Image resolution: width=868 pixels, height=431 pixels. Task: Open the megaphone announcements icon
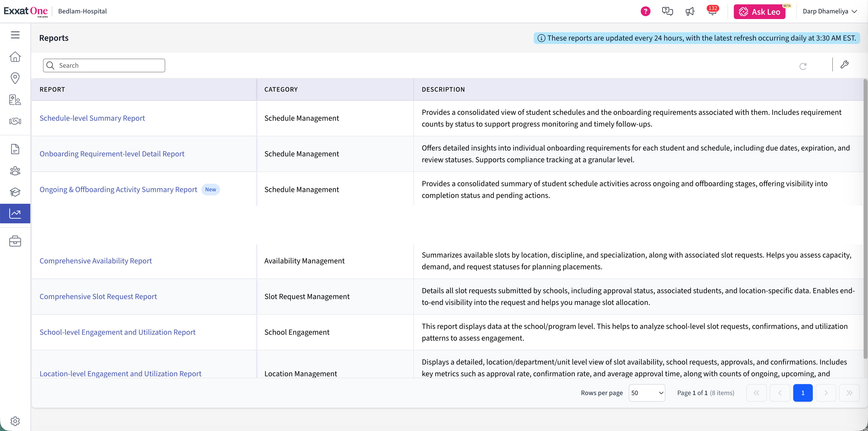(x=690, y=11)
